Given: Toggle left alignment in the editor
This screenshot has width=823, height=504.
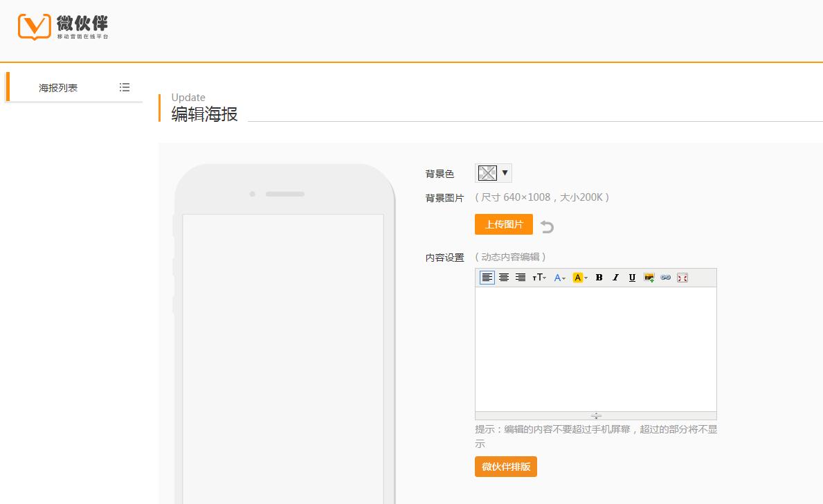Looking at the screenshot, I should (487, 278).
